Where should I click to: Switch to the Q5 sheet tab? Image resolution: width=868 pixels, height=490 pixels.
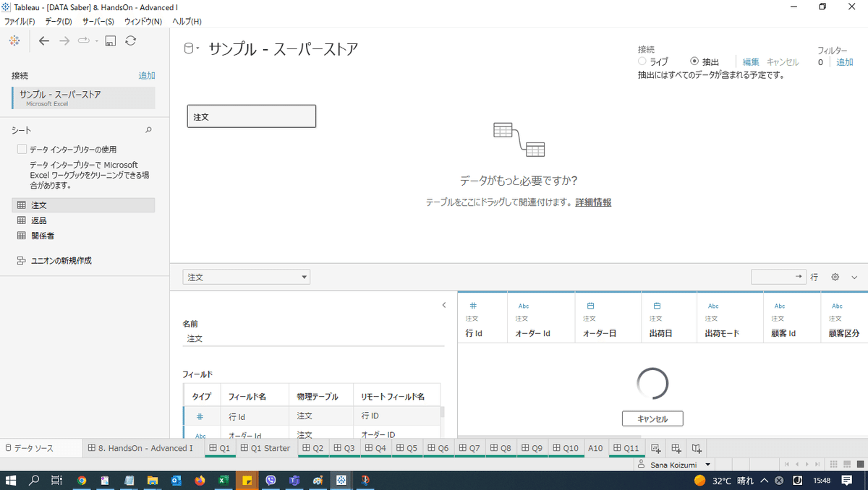coord(407,448)
